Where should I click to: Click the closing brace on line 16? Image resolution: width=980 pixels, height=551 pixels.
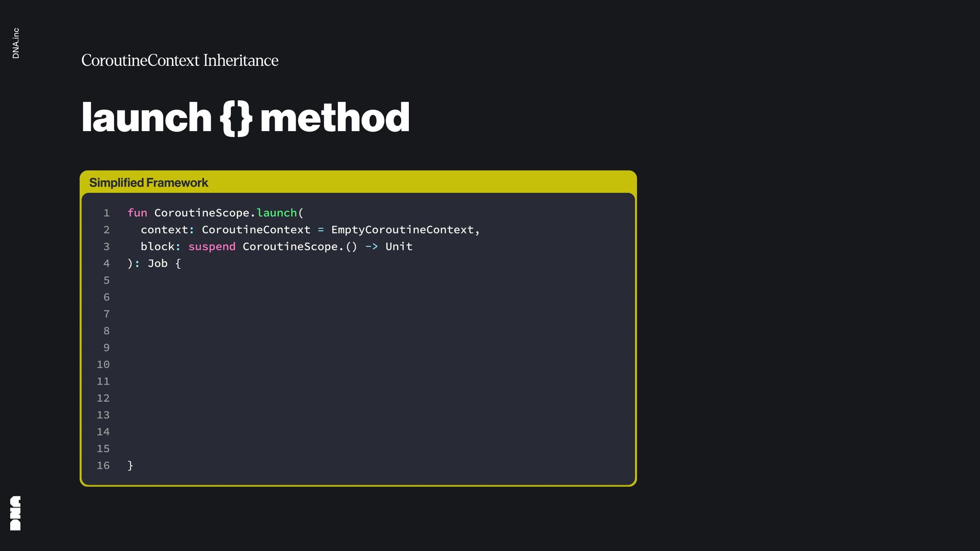130,465
